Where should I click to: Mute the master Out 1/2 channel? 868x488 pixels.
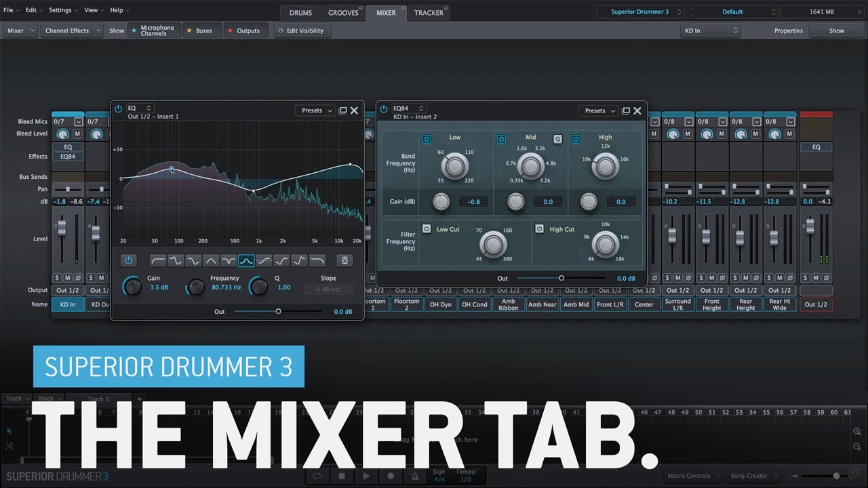pyautogui.click(x=816, y=278)
